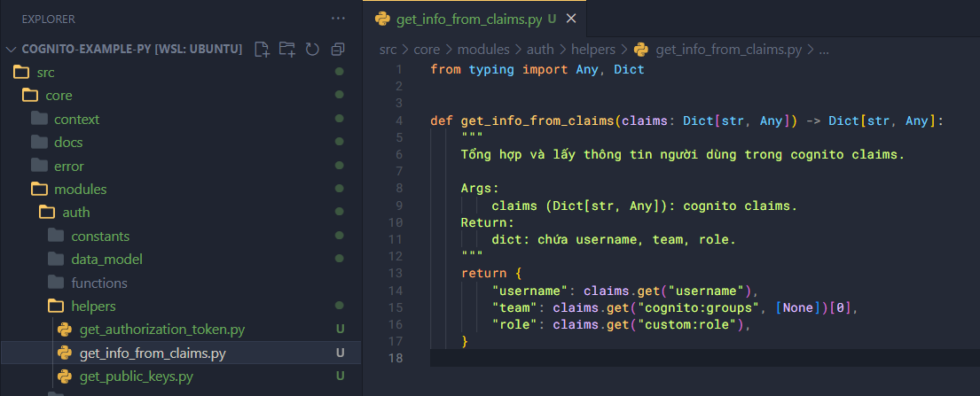The height and width of the screenshot is (396, 980).
Task: Open the error folder
Action: tap(68, 167)
